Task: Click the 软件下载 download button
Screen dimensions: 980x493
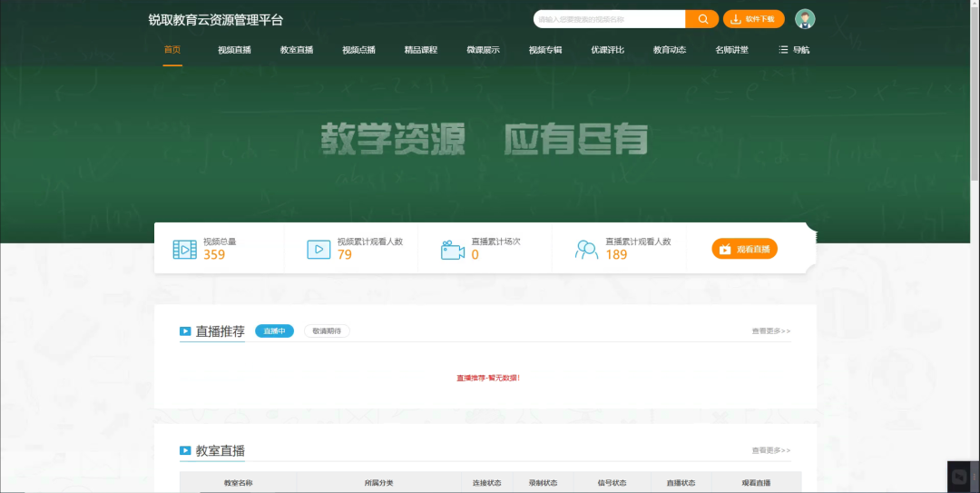Action: point(753,19)
